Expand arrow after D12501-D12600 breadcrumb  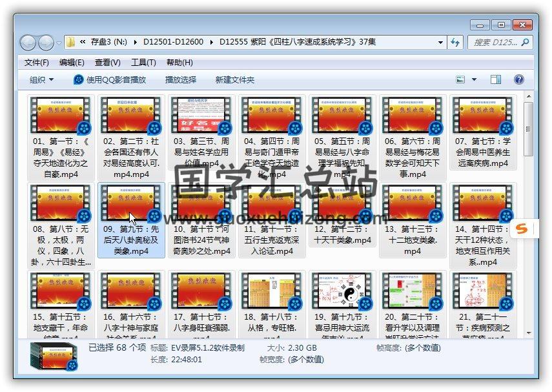tap(212, 42)
